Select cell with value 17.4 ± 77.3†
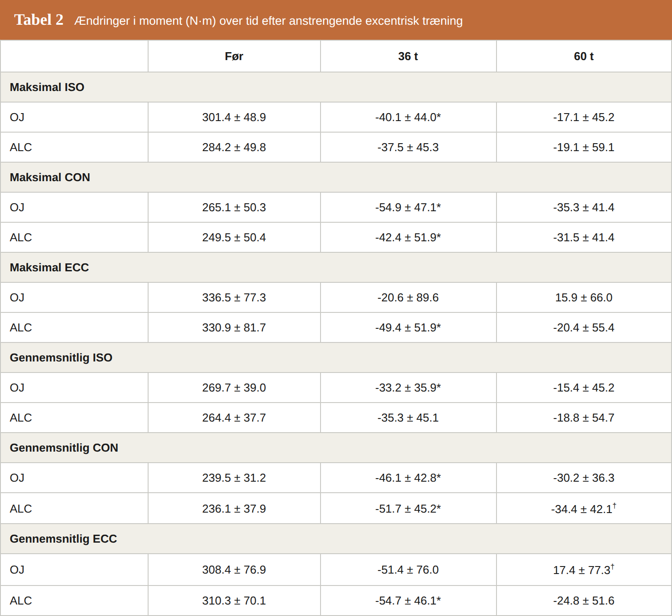Image resolution: width=672 pixels, height=616 pixels. coord(584,570)
